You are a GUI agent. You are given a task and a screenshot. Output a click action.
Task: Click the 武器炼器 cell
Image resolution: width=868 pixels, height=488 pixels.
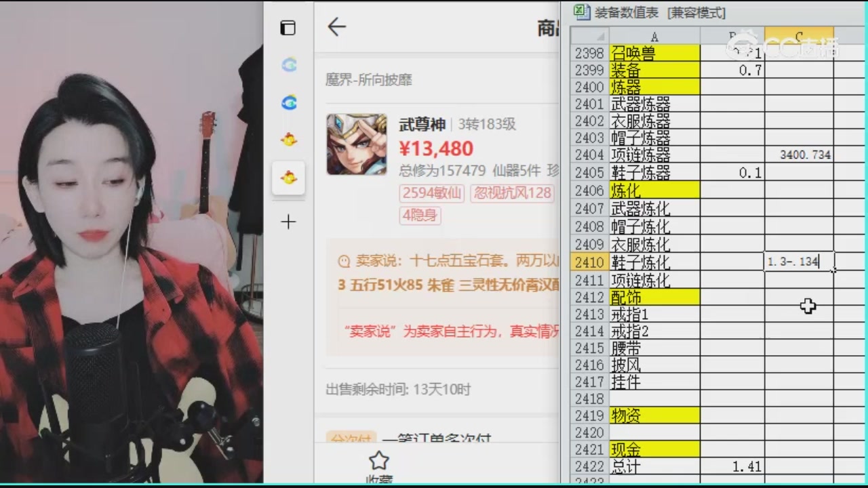(x=654, y=104)
